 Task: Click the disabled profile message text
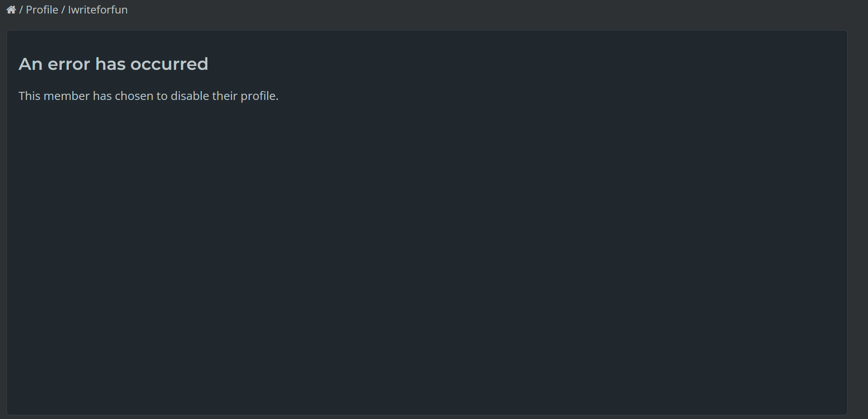click(x=148, y=96)
